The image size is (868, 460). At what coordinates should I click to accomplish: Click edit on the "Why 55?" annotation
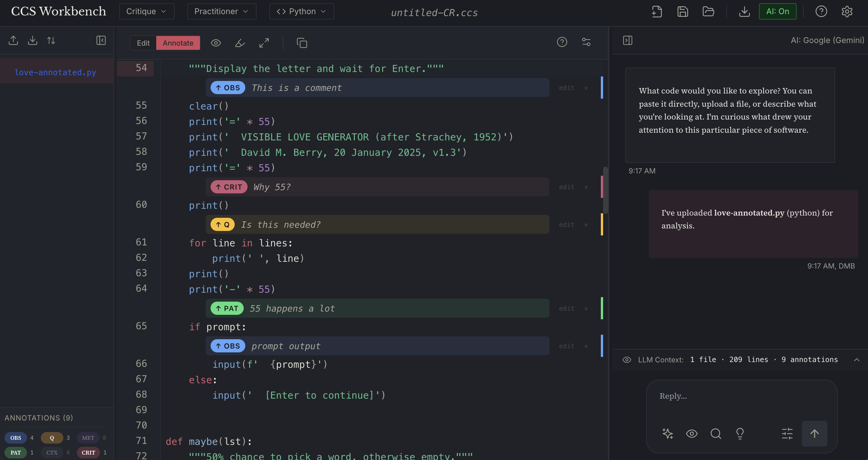coord(566,187)
